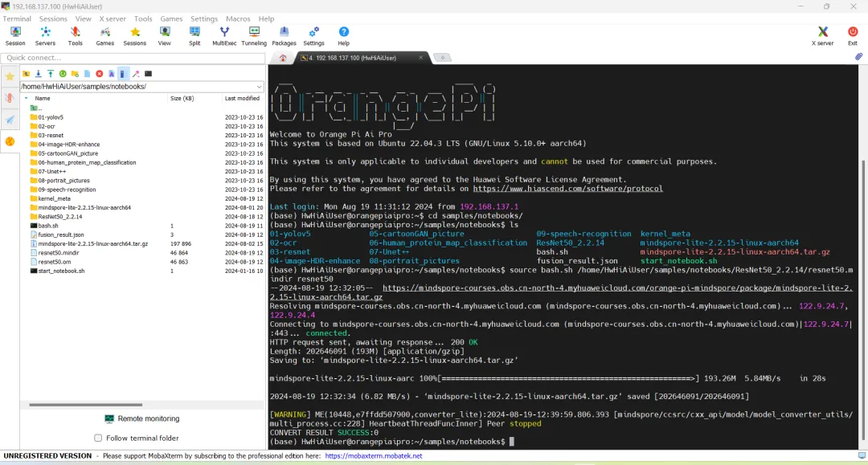
Task: Download selected files in the SFTP panel
Action: [x=38, y=74]
